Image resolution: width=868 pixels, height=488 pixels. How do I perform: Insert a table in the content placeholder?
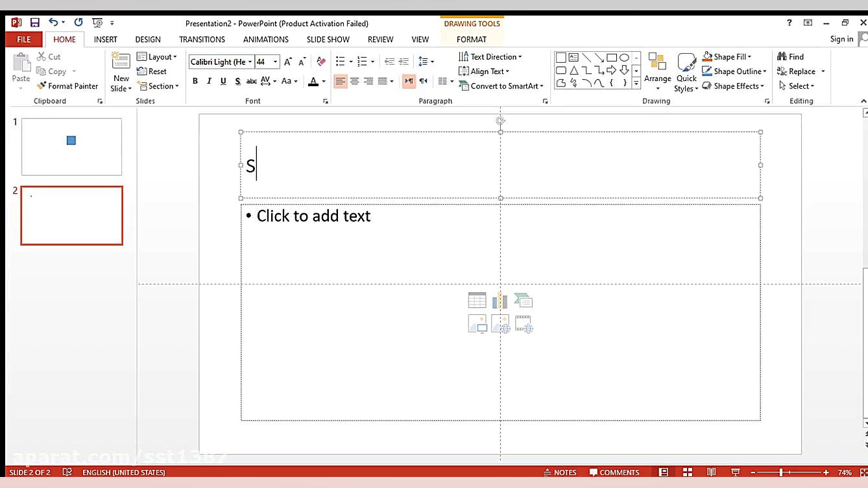(477, 300)
